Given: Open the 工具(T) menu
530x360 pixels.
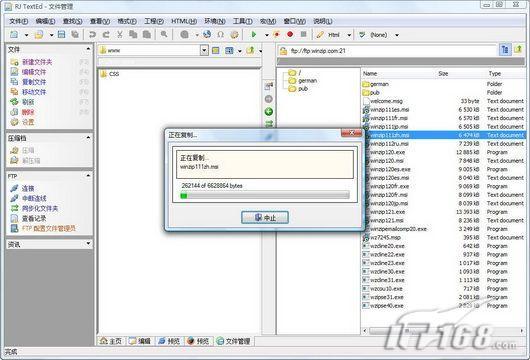Looking at the screenshot, I should pos(243,21).
